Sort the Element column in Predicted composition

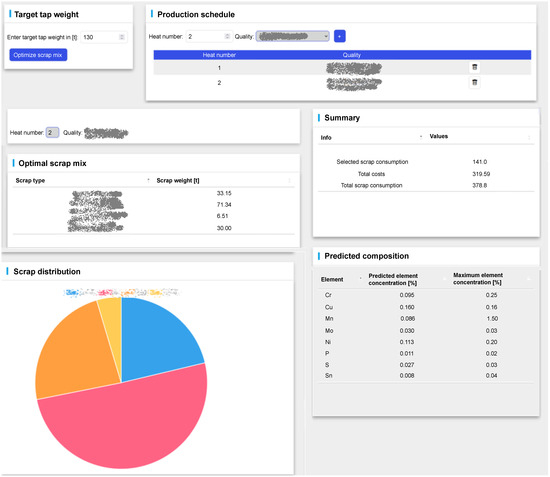pyautogui.click(x=360, y=279)
